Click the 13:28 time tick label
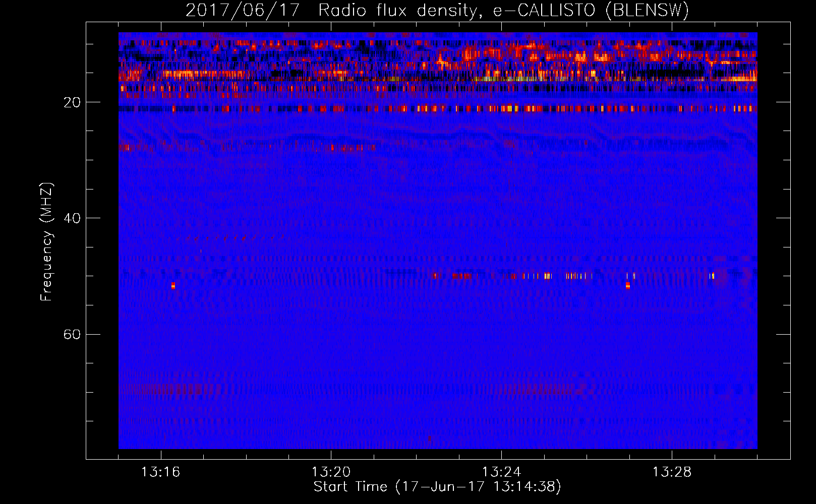The image size is (816, 504). click(672, 472)
